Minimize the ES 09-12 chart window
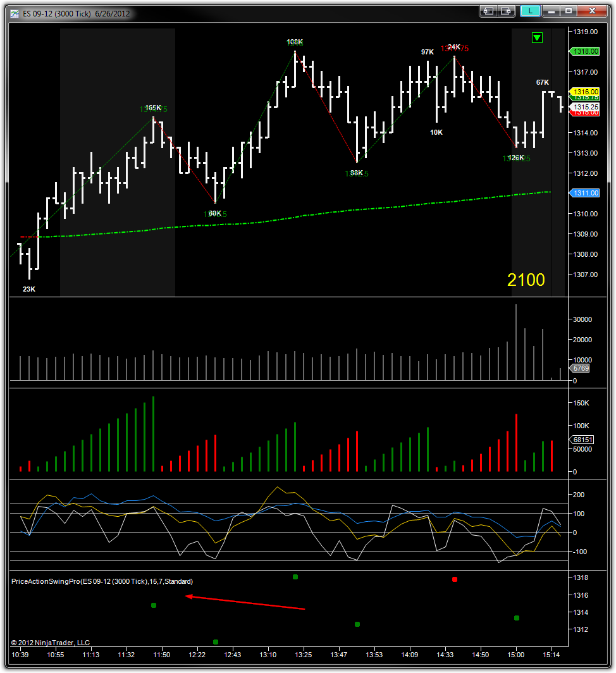Screen dimensions: 616x673 pos(551,11)
